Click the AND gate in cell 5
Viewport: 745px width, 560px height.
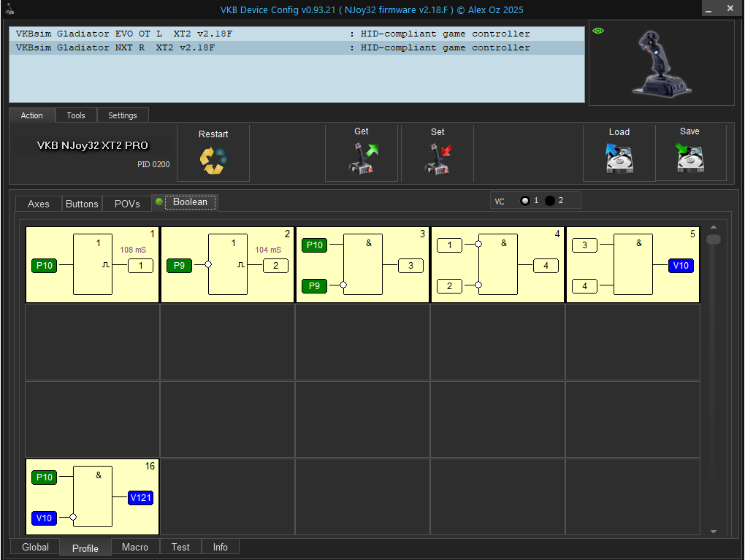(x=633, y=264)
